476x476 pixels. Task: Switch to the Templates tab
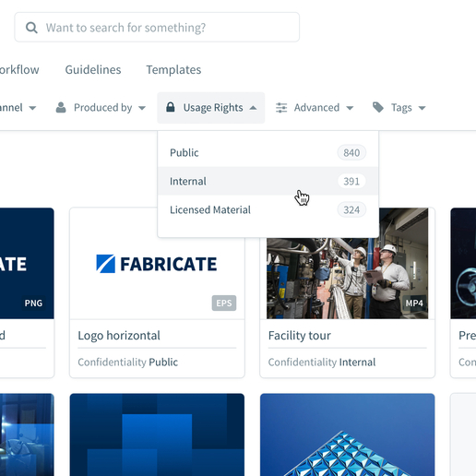coord(173,70)
